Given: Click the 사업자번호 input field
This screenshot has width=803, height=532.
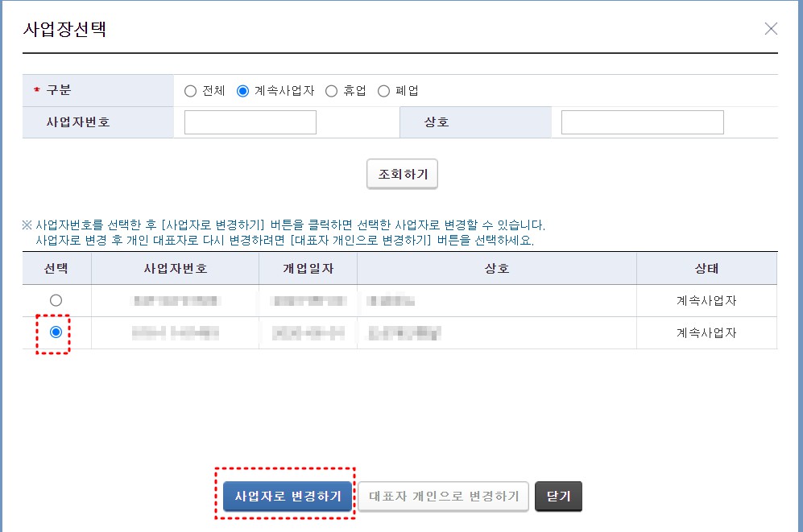Looking at the screenshot, I should pos(250,122).
